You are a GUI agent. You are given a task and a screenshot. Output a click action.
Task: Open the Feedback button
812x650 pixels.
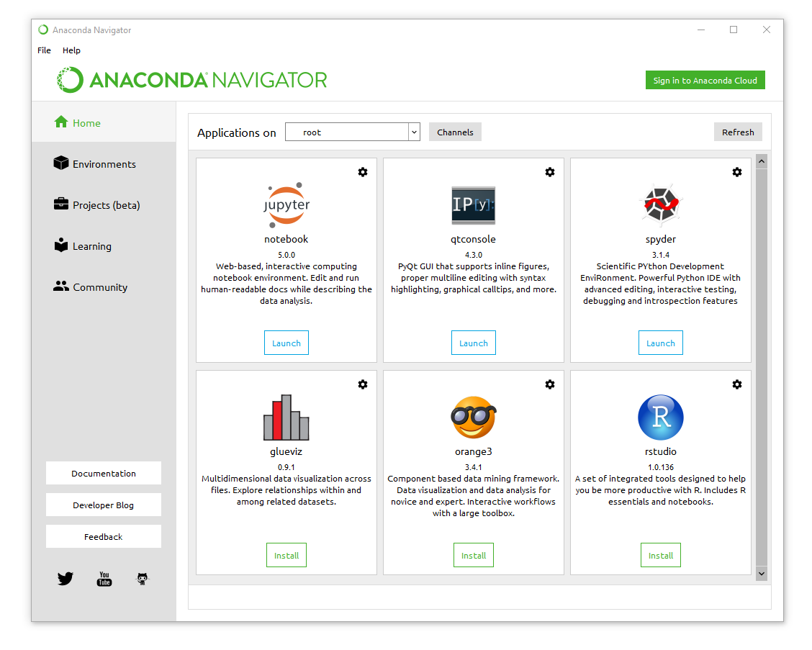[x=104, y=536]
